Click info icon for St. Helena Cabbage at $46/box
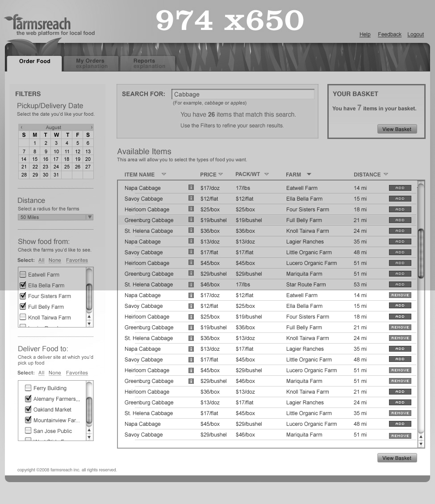This screenshot has height=504, width=435. coord(191,284)
